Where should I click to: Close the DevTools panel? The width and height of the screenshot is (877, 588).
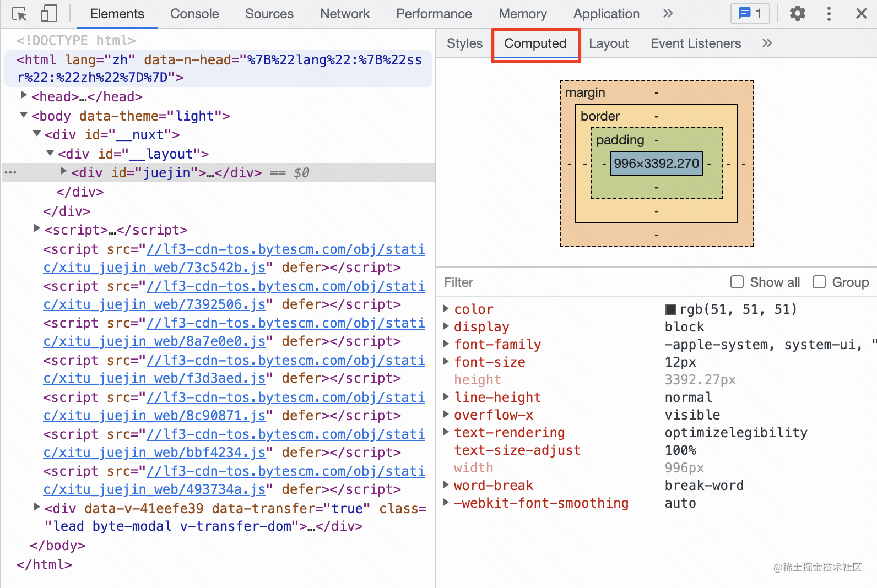click(x=862, y=14)
